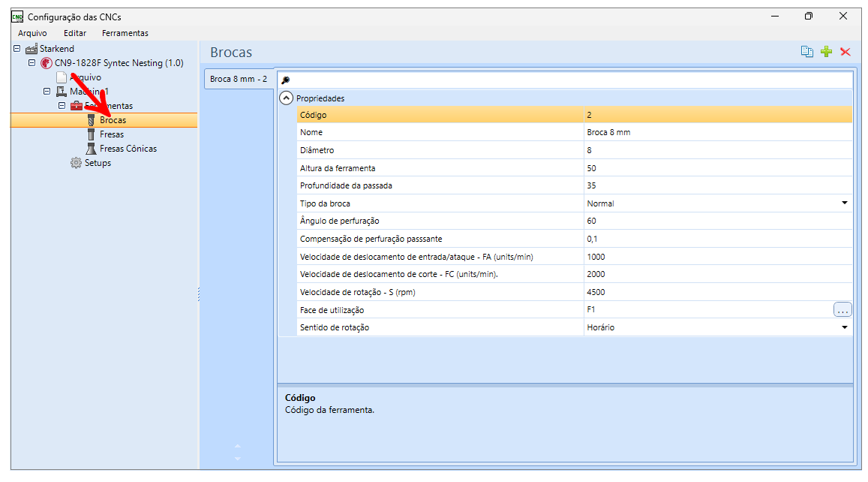Open the Editar menu
The width and height of the screenshot is (868, 482).
tap(75, 33)
